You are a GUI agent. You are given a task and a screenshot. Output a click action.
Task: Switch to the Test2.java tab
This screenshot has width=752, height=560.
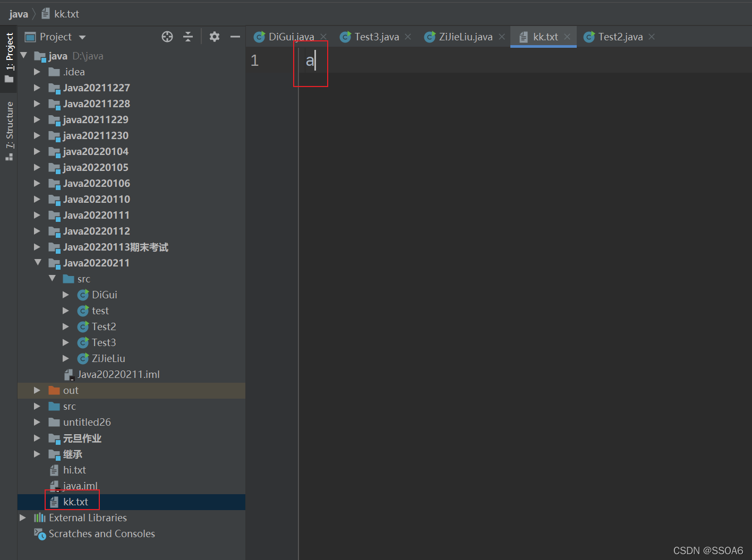pos(620,37)
